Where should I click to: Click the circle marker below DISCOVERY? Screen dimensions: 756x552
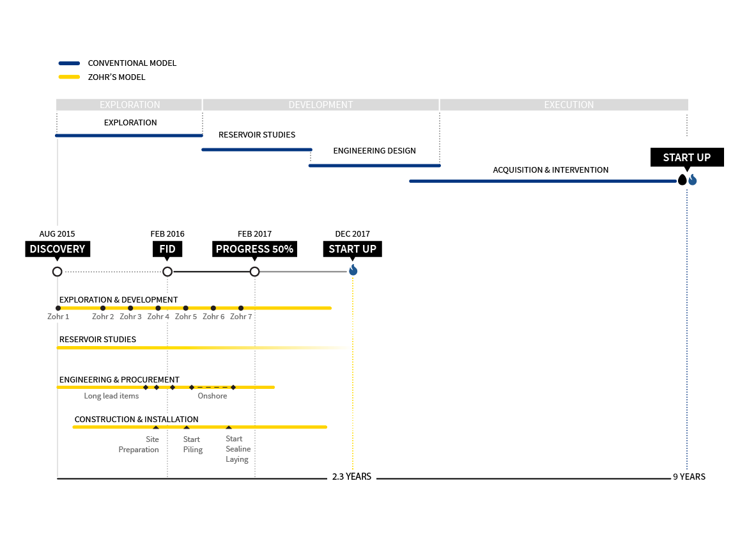58,272
